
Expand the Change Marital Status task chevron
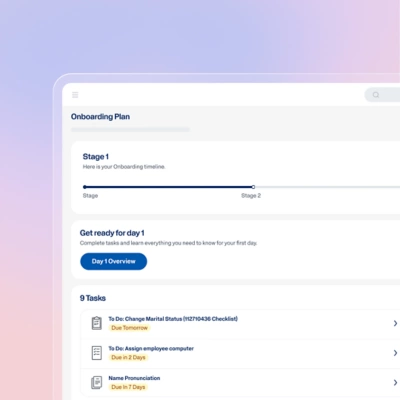(x=395, y=323)
